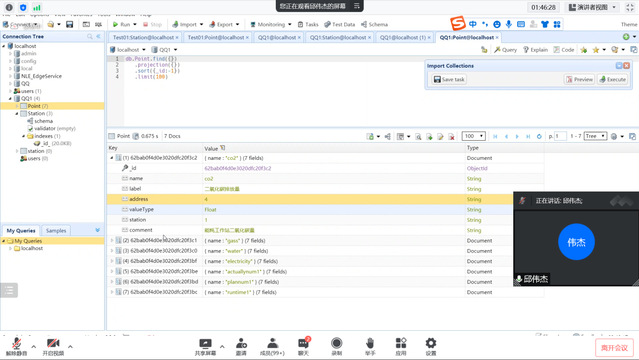Open the Code generation tool
Image resolution: width=639 pixels, height=360 pixels.
click(x=564, y=50)
